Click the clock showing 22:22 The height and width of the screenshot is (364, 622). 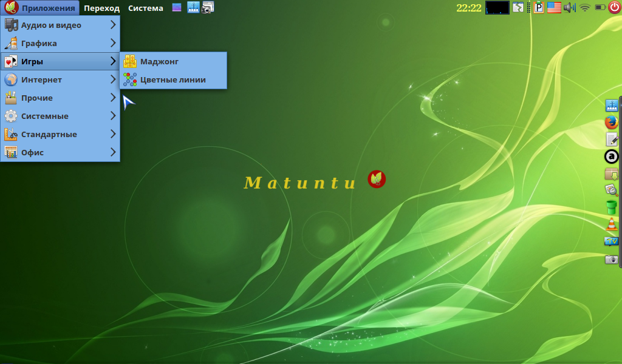(468, 8)
